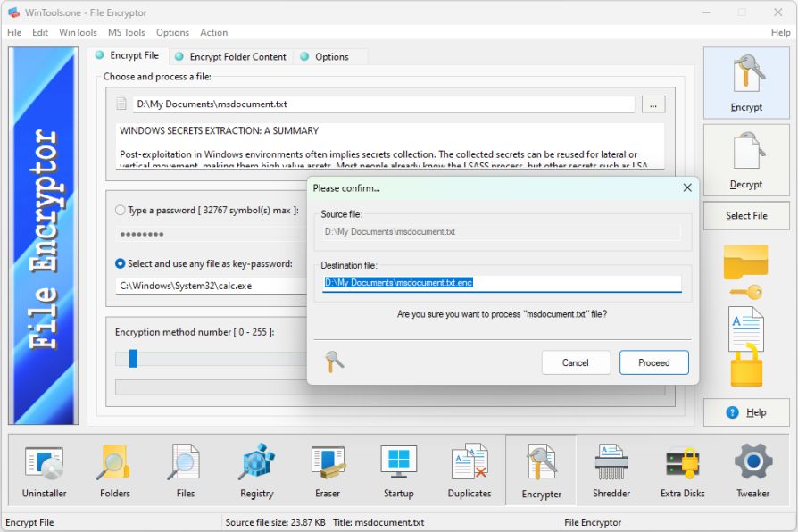Open the MS Tools menu

pyautogui.click(x=126, y=33)
